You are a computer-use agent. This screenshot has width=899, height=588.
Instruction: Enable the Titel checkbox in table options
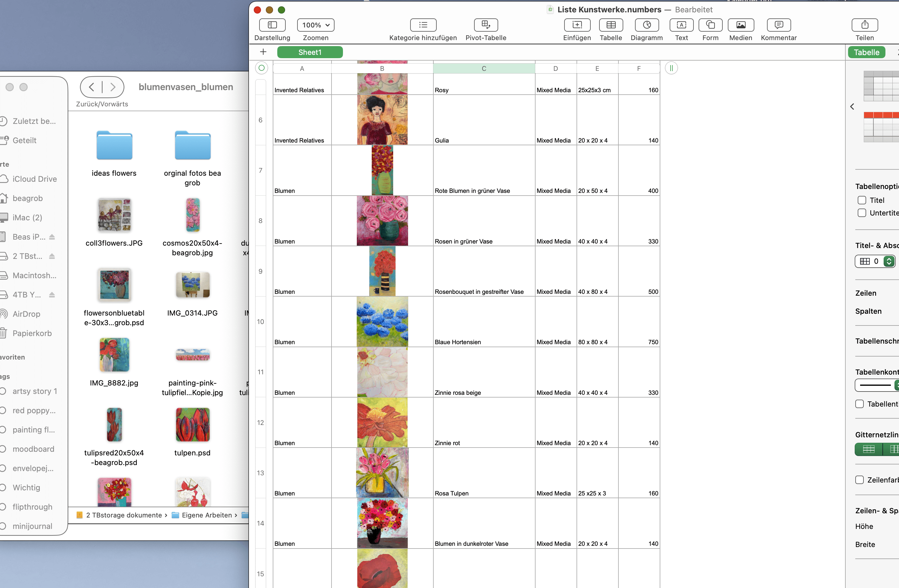click(862, 200)
